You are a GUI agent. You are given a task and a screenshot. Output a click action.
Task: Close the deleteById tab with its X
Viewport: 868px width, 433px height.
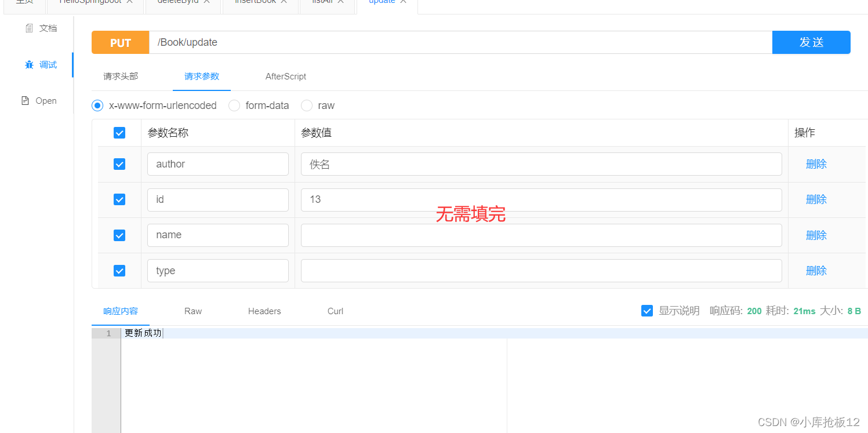point(206,2)
